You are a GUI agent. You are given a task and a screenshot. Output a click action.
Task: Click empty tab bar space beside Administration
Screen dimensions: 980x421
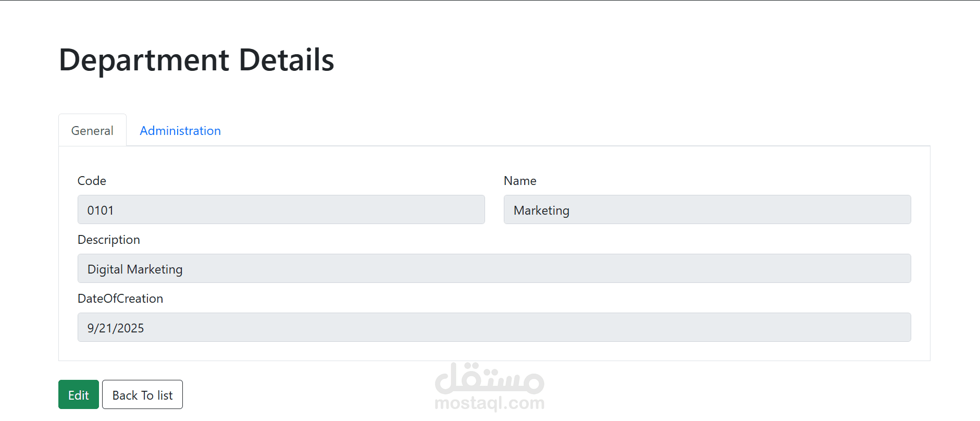[x=573, y=131]
